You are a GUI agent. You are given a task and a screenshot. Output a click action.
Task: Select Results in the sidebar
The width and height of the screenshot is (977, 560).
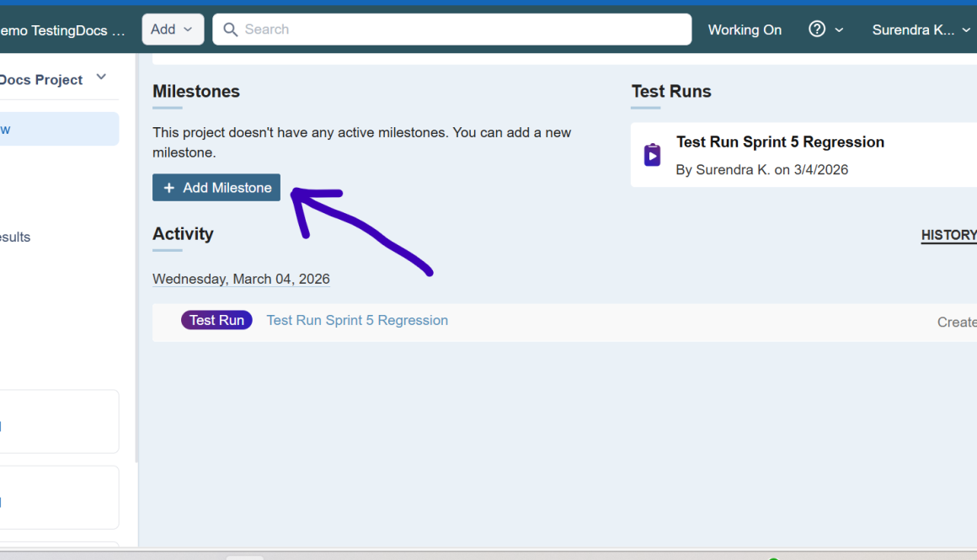tap(14, 237)
